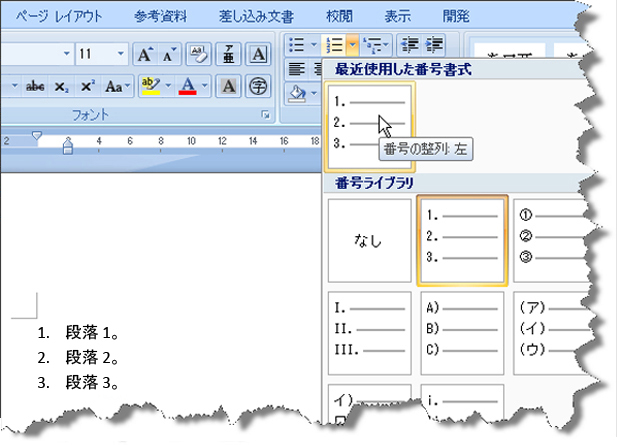Open bullets dropdown arrow
Viewport: 617px width, 445px height.
(314, 45)
